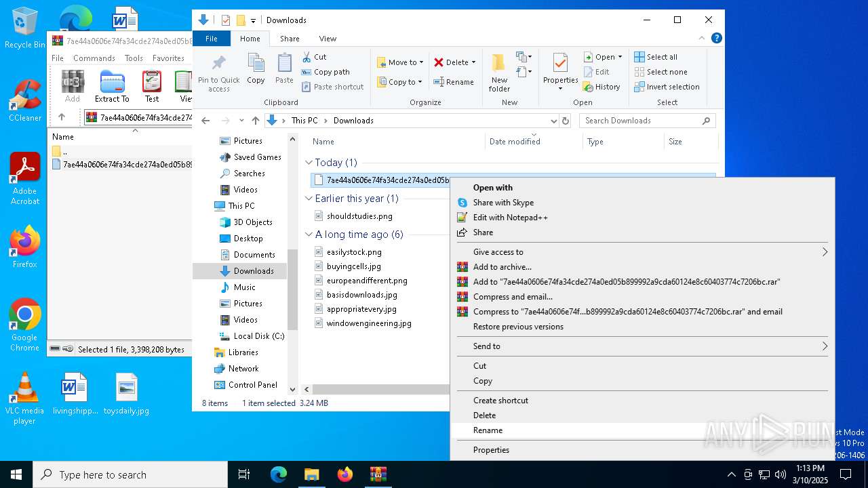The height and width of the screenshot is (488, 868).
Task: Click Extract To in WinRAR toolbar
Action: click(x=112, y=87)
